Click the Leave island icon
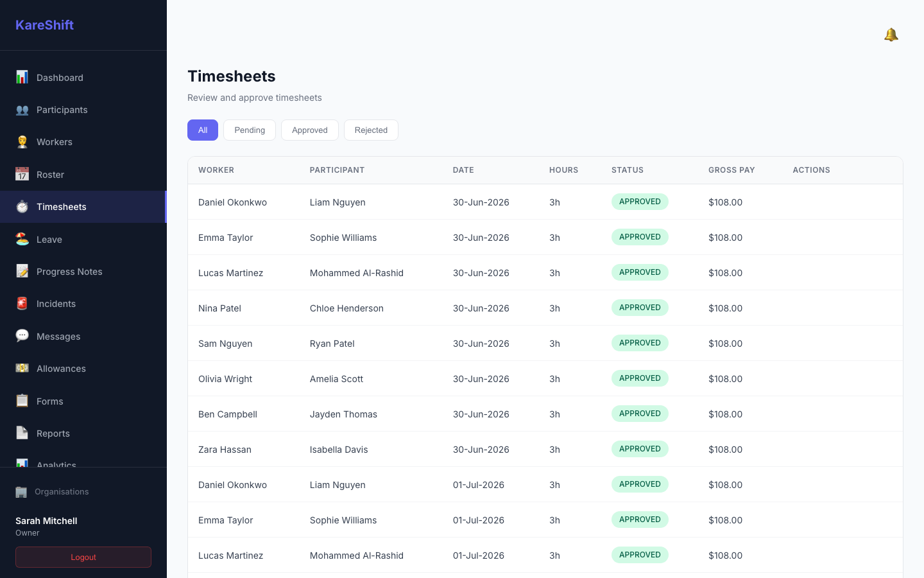The width and height of the screenshot is (924, 578). pos(22,239)
